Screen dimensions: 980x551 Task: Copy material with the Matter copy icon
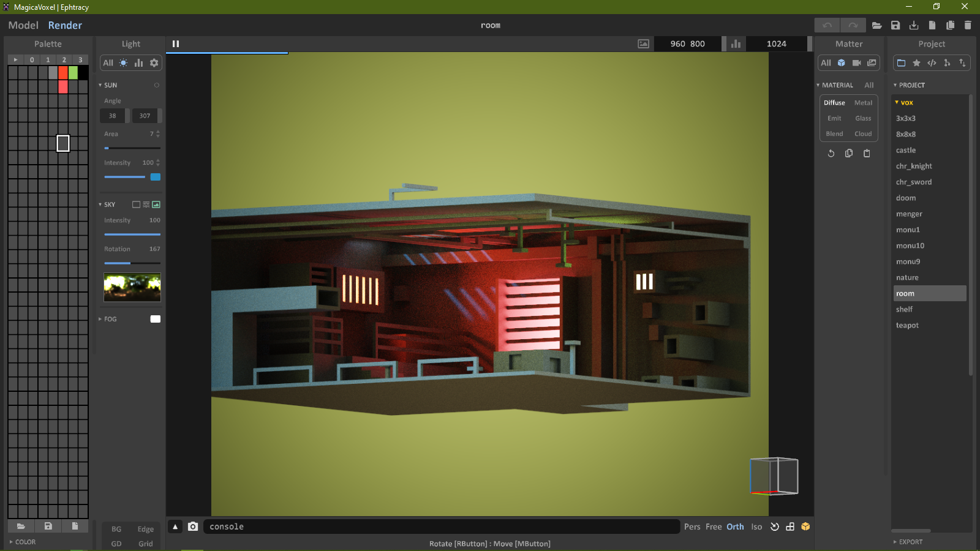pyautogui.click(x=849, y=153)
